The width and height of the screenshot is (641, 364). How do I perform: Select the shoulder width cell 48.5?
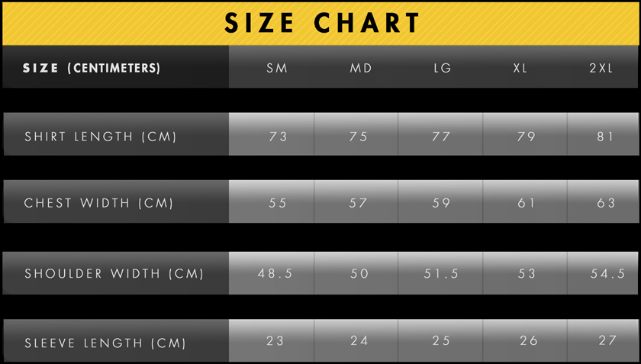tap(273, 273)
